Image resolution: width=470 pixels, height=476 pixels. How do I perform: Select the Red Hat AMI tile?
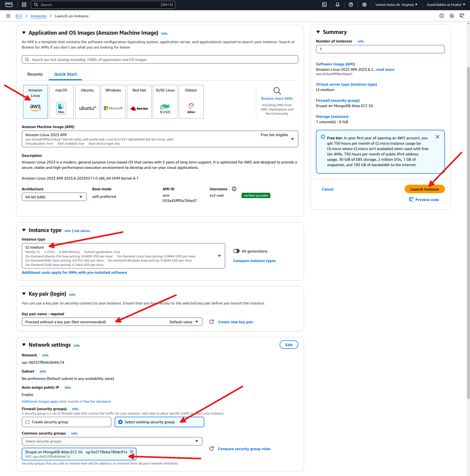pos(139,102)
